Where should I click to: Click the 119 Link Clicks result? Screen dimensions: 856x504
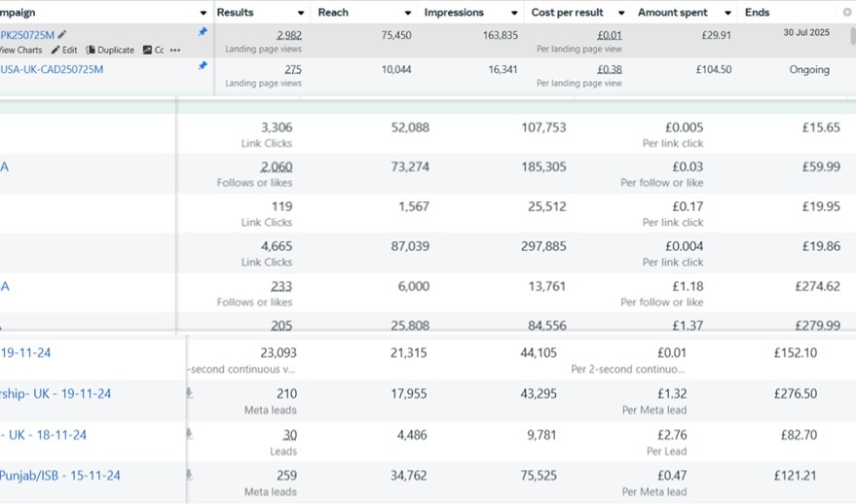click(x=281, y=206)
